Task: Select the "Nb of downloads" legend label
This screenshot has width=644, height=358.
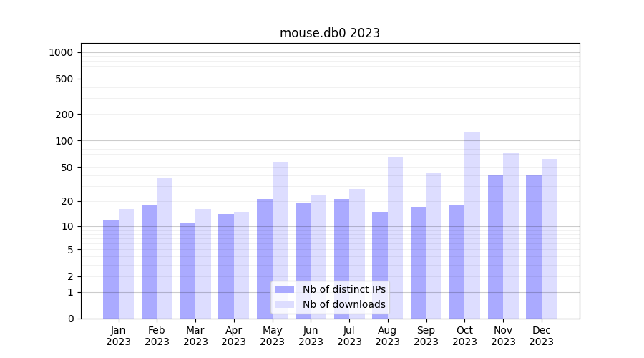Action: tap(343, 304)
